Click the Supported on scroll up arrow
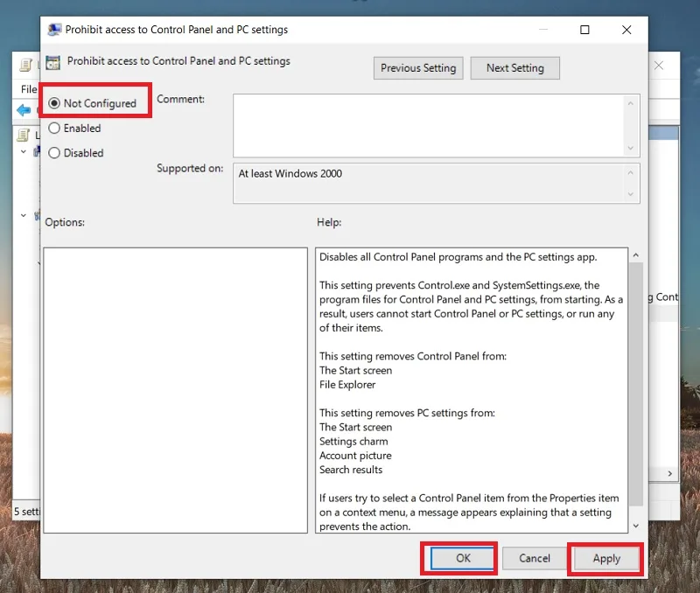 pyautogui.click(x=630, y=172)
